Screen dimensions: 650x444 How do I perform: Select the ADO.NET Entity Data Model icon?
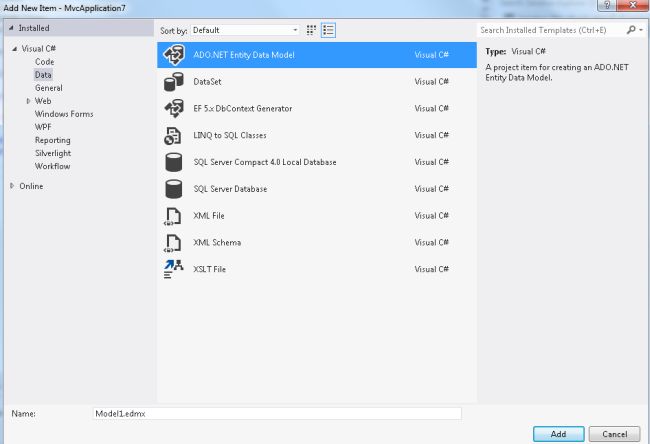click(x=174, y=55)
